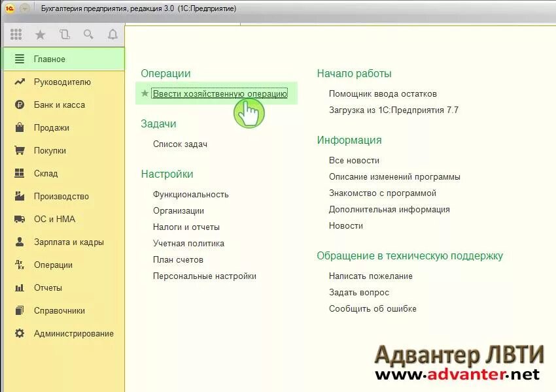This screenshot has height=392, width=556.
Task: Open Favorites star icon in toolbar
Action: [x=40, y=35]
